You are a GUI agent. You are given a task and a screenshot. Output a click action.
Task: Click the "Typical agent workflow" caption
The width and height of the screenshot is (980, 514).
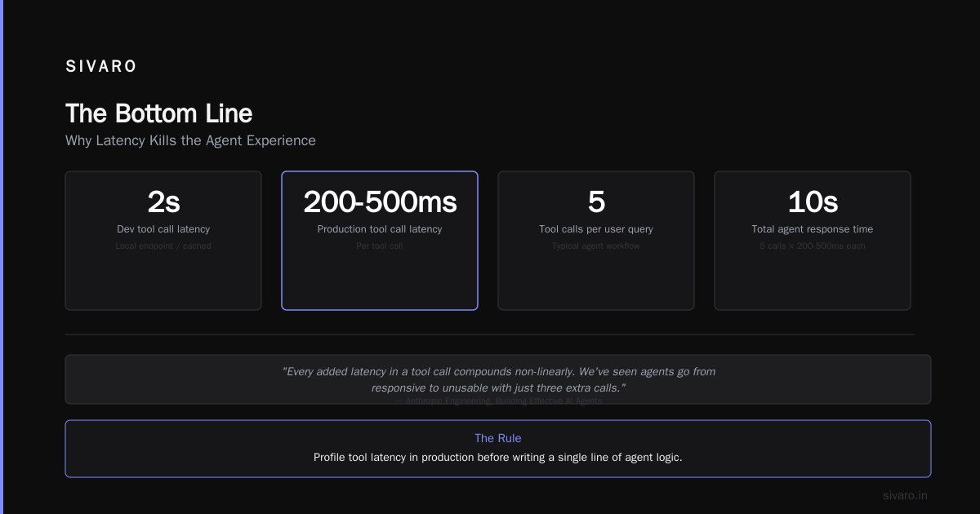[596, 246]
